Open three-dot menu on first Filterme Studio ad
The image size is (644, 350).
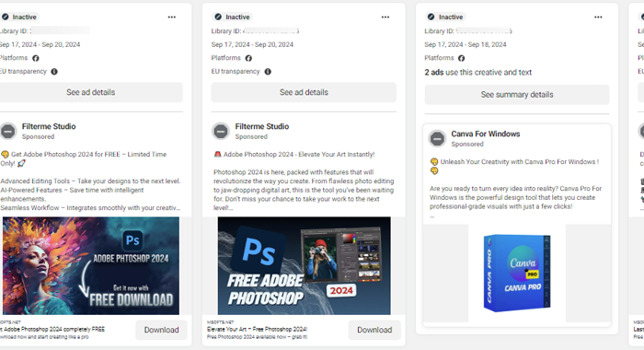pyautogui.click(x=172, y=17)
